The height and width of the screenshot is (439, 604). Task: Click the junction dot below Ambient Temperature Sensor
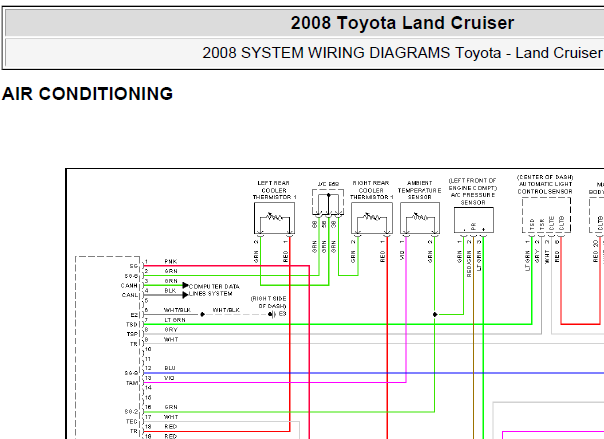tap(435, 315)
